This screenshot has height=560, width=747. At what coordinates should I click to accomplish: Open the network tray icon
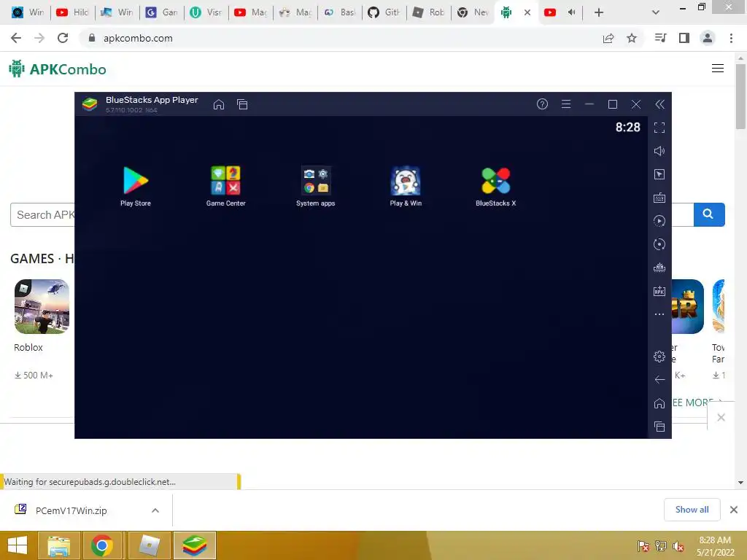pyautogui.click(x=661, y=546)
